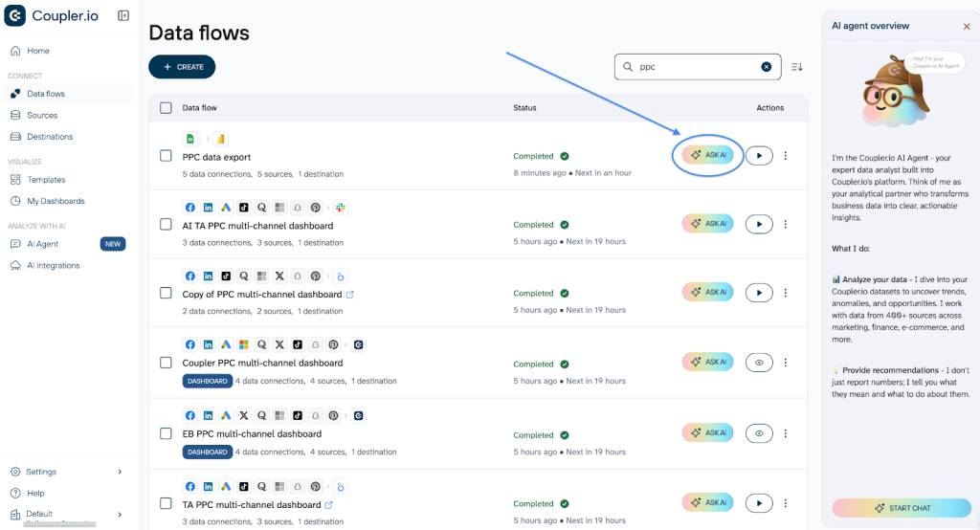Clear the ppc search text
Image resolution: width=980 pixels, height=530 pixels.
pyautogui.click(x=766, y=67)
